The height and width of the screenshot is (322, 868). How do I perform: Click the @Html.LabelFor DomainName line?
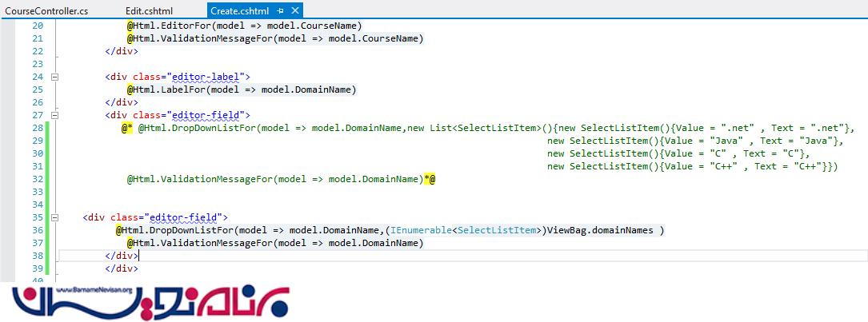tap(242, 89)
